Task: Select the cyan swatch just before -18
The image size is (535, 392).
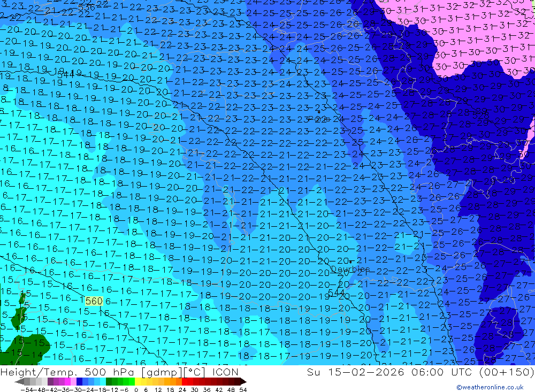Action: tap(103, 381)
